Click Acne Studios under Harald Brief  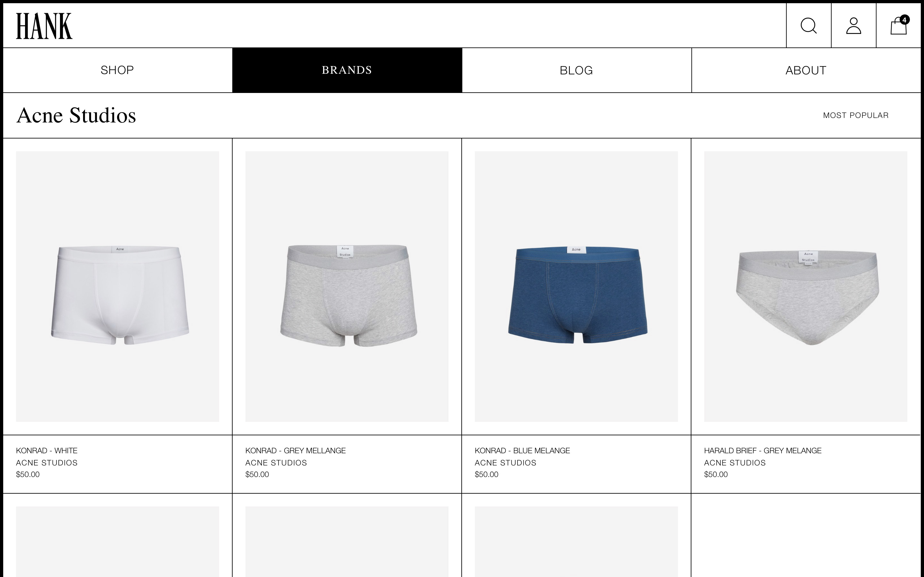[735, 463]
